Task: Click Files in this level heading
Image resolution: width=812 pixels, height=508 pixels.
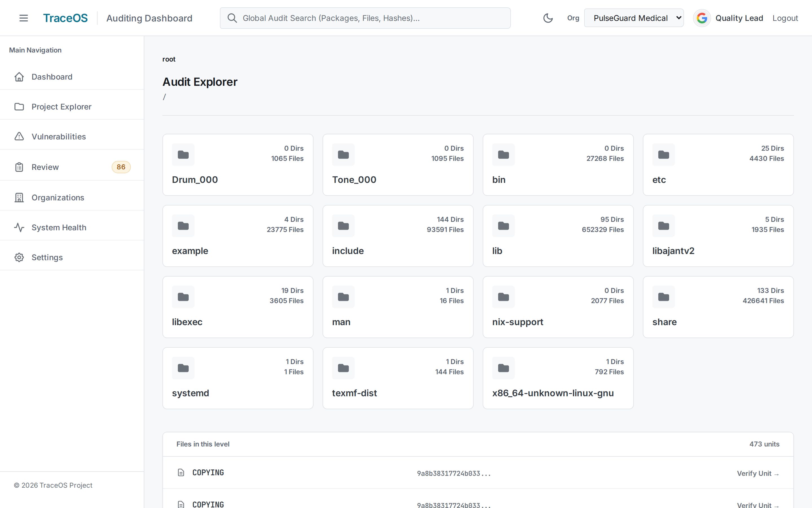Action: coord(203,444)
